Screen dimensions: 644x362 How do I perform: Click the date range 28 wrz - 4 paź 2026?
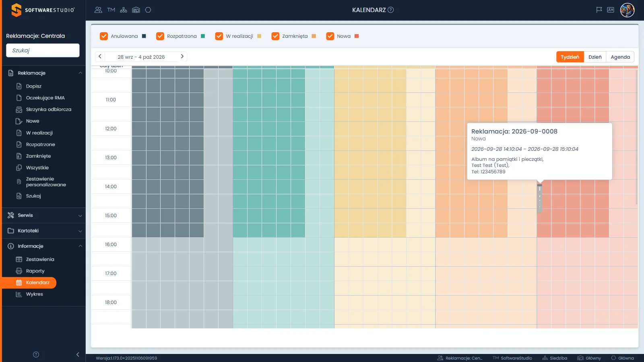(141, 57)
